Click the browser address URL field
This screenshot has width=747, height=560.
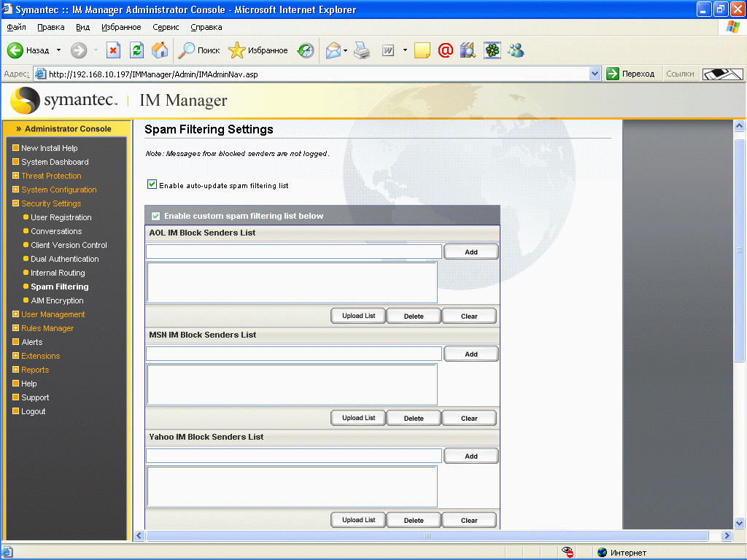pyautogui.click(x=318, y=74)
